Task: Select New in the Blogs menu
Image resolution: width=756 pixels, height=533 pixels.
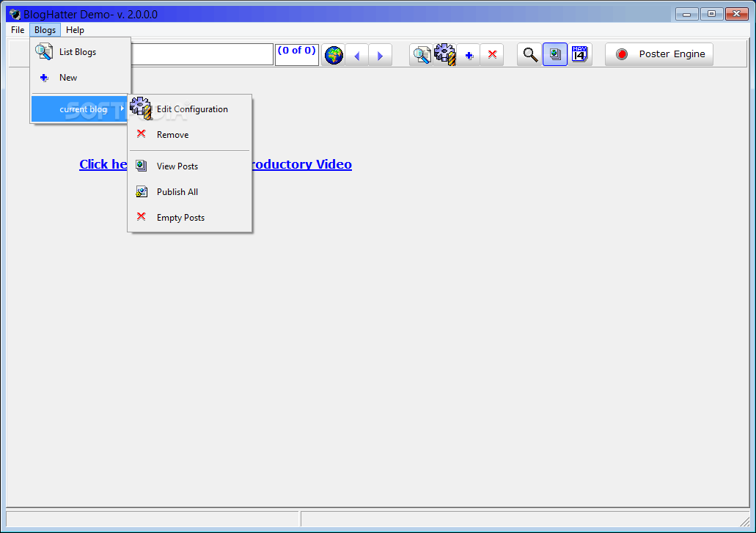Action: click(x=81, y=78)
